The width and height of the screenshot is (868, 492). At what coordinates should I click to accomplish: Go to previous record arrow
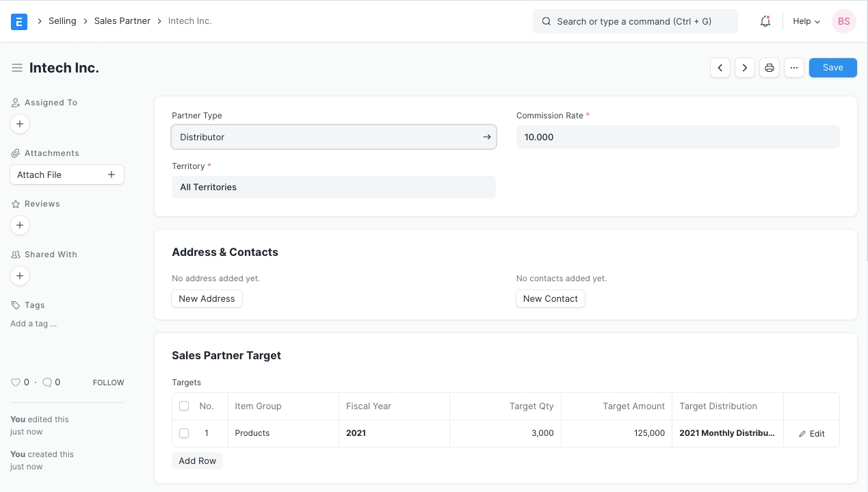(720, 68)
